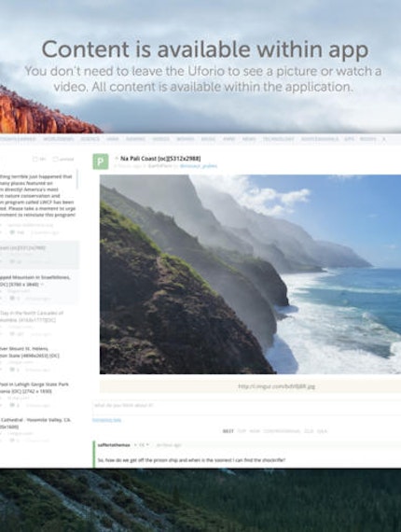401x532 pixels.
Task: Open the imgur image URL link
Action: coord(277,386)
